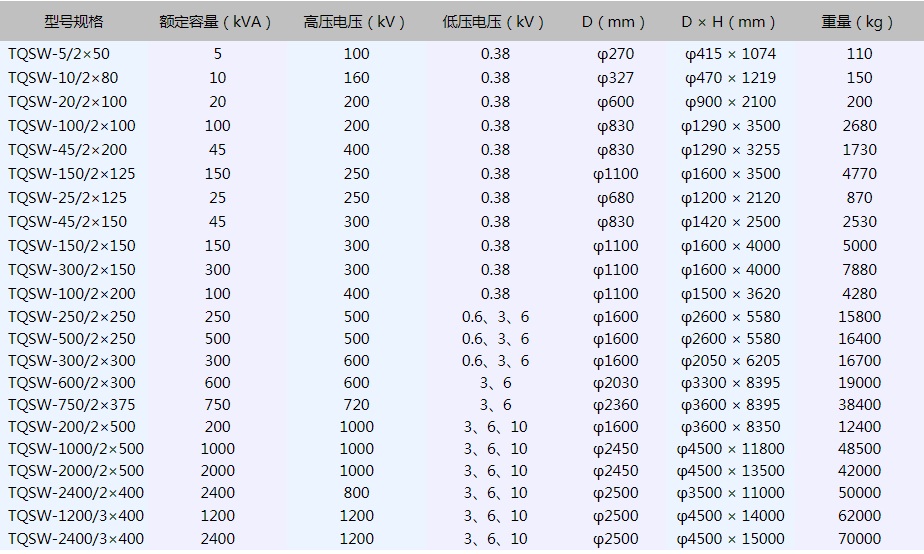Image resolution: width=924 pixels, height=554 pixels.
Task: Click the weight value 4770
Action: pyautogui.click(x=859, y=174)
